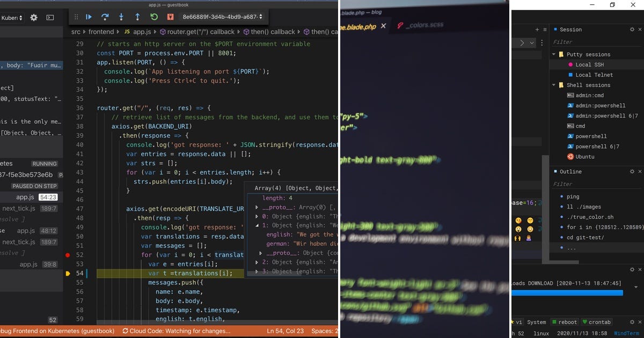The image size is (644, 338).
Task: Select the Step Over debug icon
Action: click(105, 17)
